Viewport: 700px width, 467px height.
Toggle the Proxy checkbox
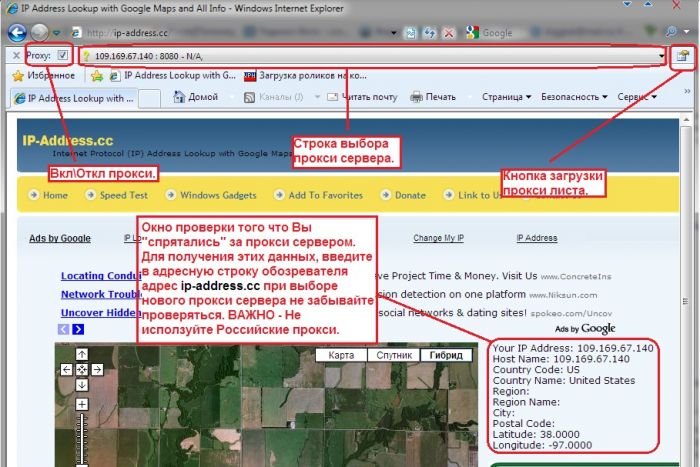tap(62, 55)
